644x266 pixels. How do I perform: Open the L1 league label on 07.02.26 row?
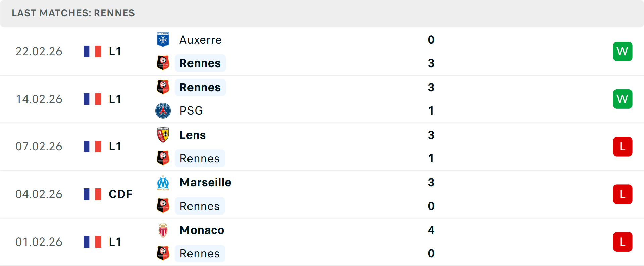[115, 146]
